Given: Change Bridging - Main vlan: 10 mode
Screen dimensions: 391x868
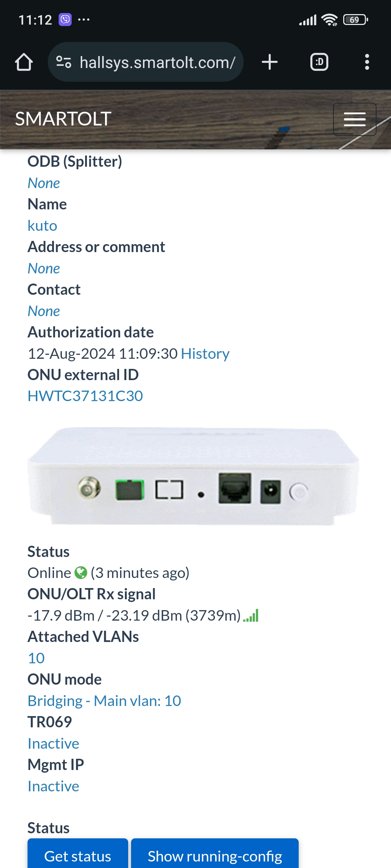Looking at the screenshot, I should (104, 701).
